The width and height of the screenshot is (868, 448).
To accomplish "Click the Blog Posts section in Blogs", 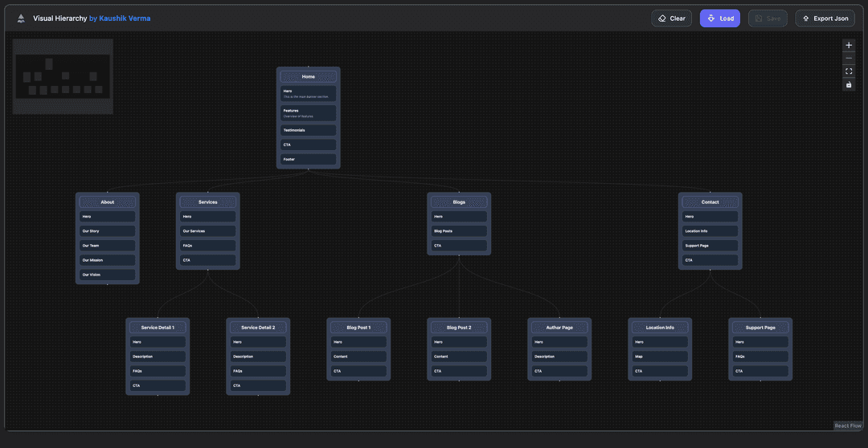I will pos(459,231).
